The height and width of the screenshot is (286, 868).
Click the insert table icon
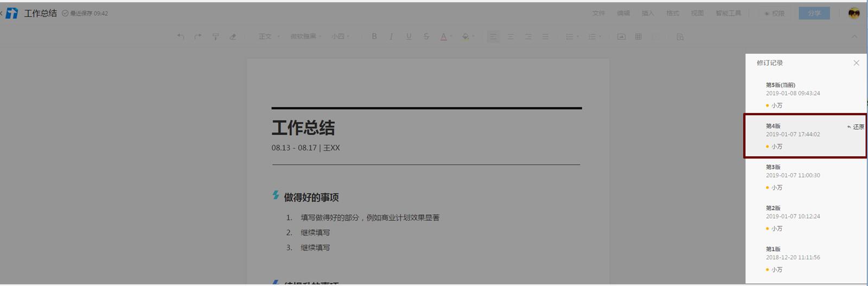click(x=639, y=36)
